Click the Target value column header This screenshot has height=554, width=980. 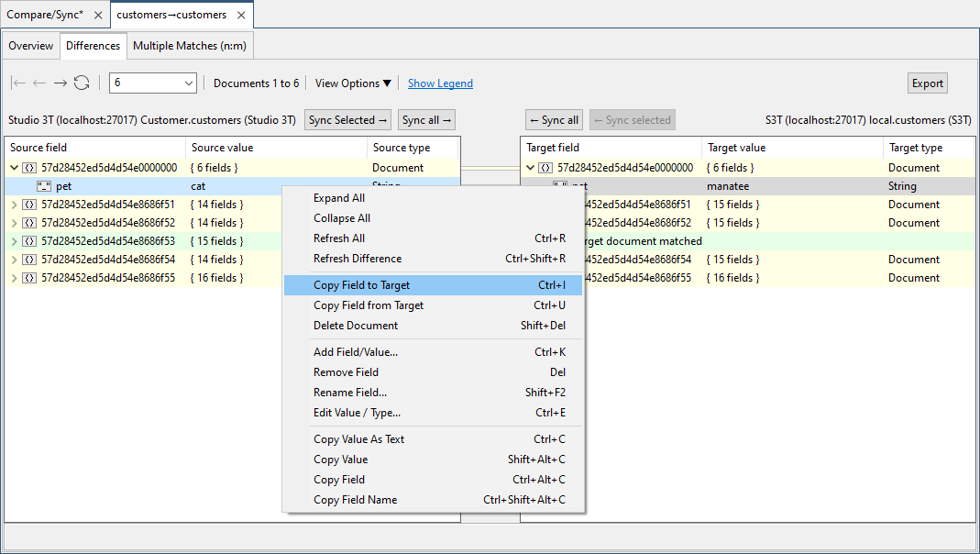(792, 148)
